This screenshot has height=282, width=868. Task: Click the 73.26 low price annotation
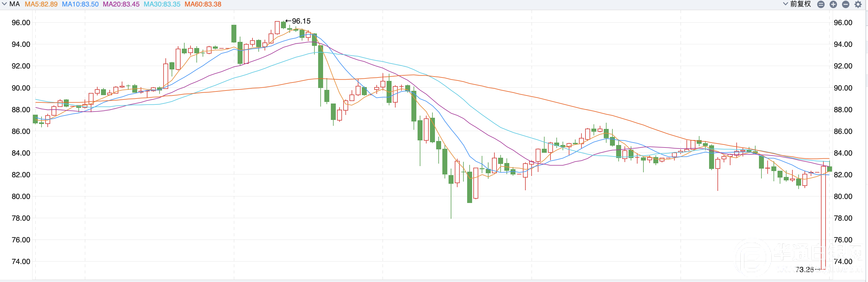[805, 270]
